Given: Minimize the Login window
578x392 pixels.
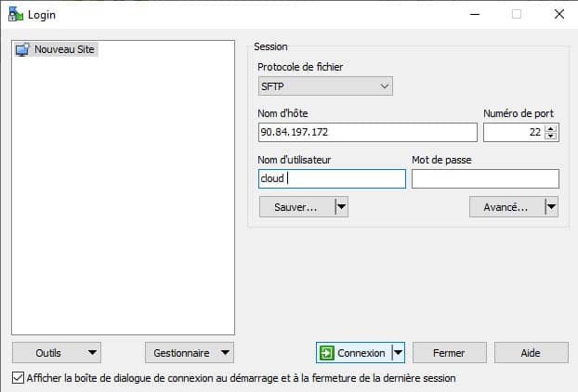Looking at the screenshot, I should (x=475, y=14).
